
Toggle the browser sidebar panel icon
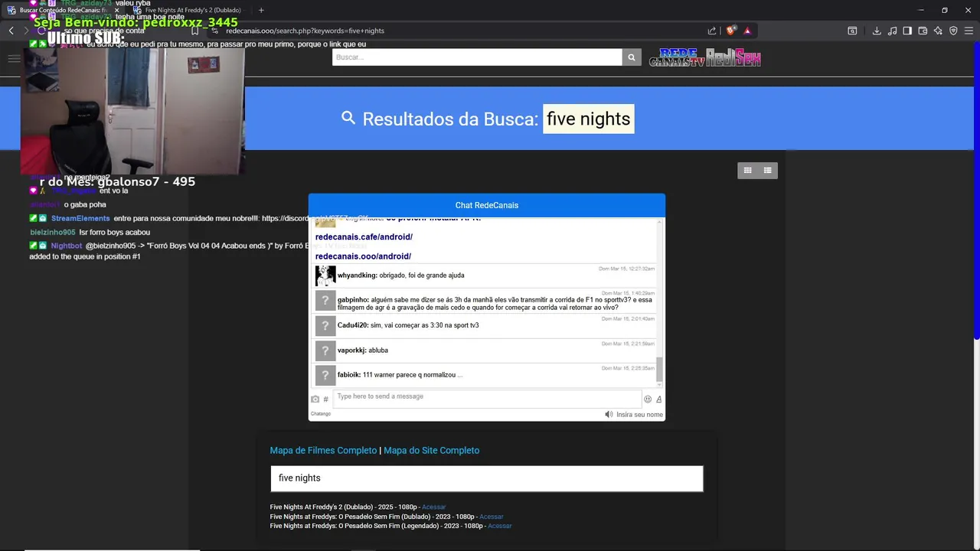click(x=907, y=31)
